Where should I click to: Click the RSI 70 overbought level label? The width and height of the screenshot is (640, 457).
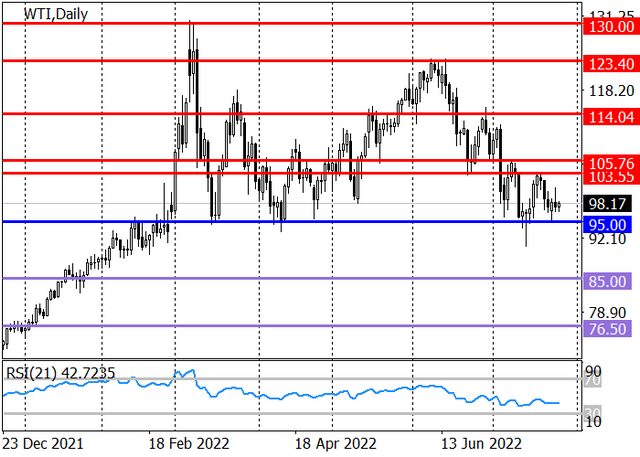coord(595,381)
